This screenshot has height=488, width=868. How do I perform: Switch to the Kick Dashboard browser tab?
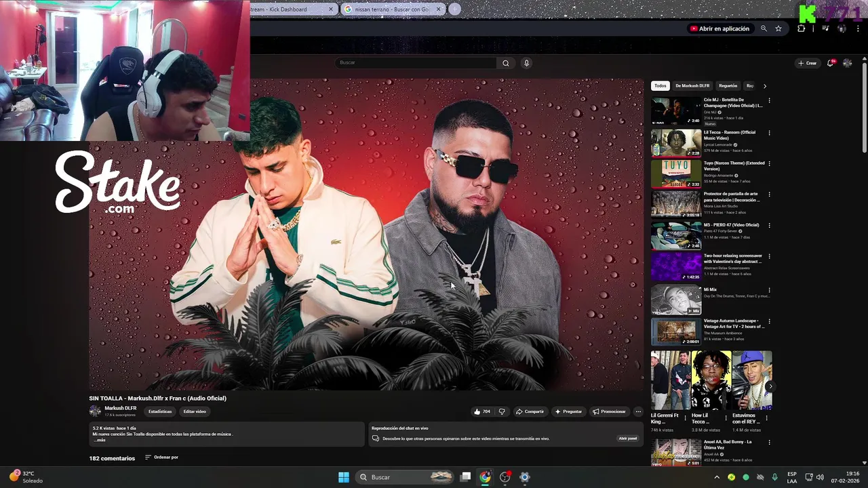(x=288, y=9)
